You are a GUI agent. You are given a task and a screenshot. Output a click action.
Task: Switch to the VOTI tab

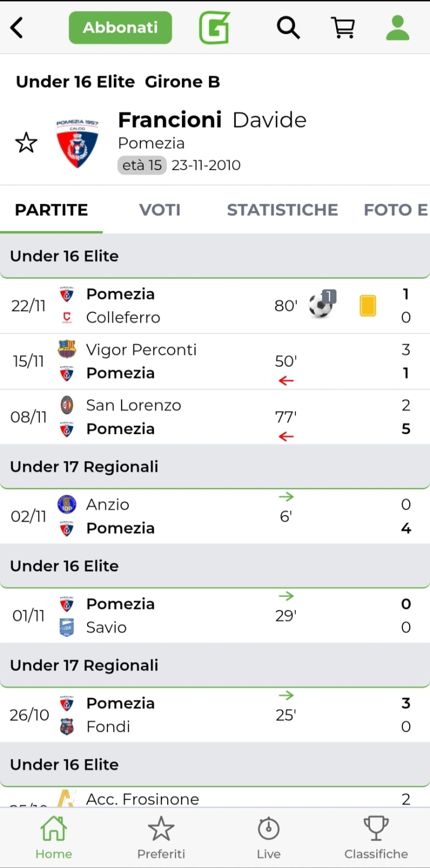coord(159,210)
